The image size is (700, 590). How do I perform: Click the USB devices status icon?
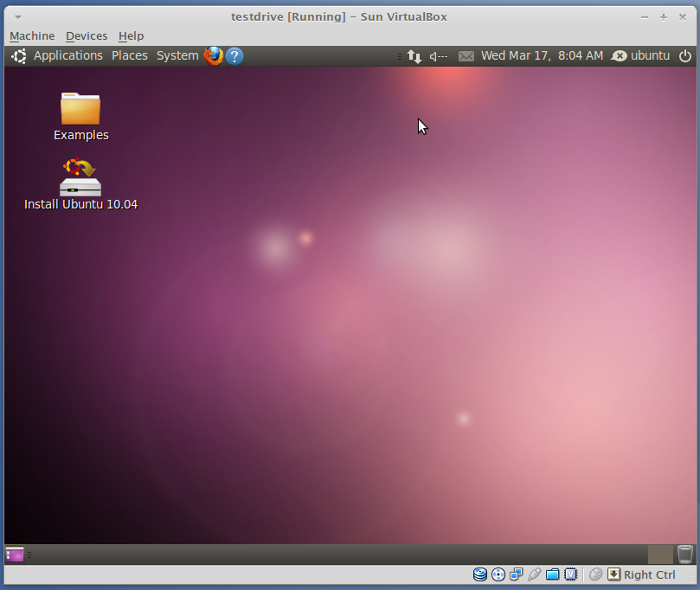[534, 574]
